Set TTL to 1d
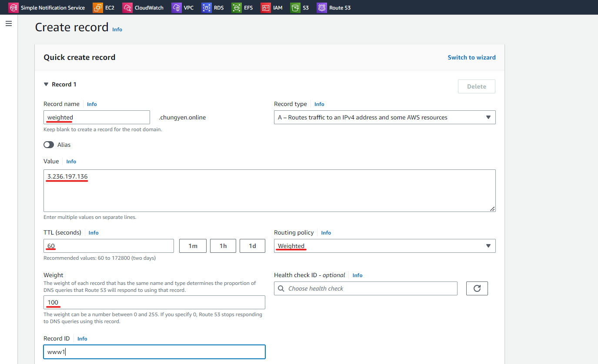Viewport: 598px width, 364px height. [252, 246]
